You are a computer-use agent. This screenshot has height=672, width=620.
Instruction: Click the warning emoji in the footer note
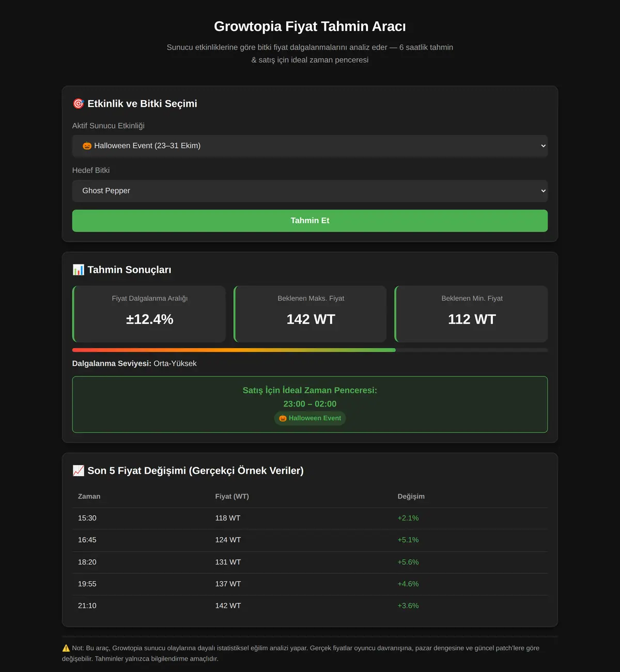click(x=66, y=648)
